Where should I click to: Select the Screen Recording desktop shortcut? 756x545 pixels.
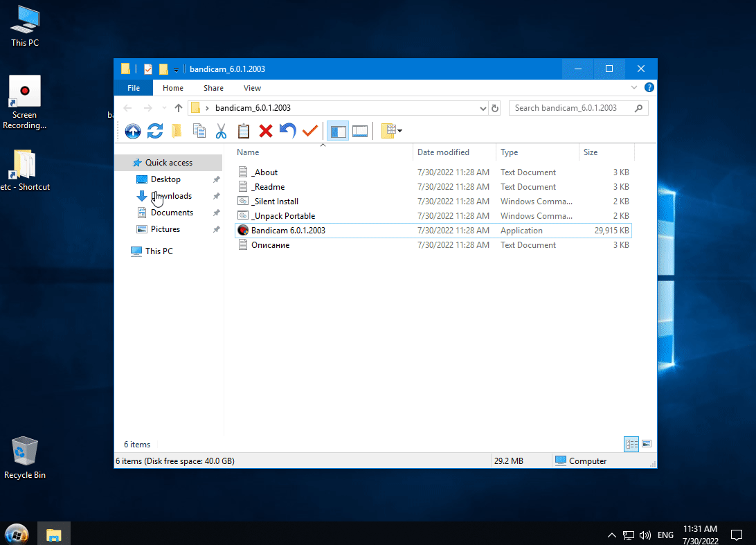[25, 102]
